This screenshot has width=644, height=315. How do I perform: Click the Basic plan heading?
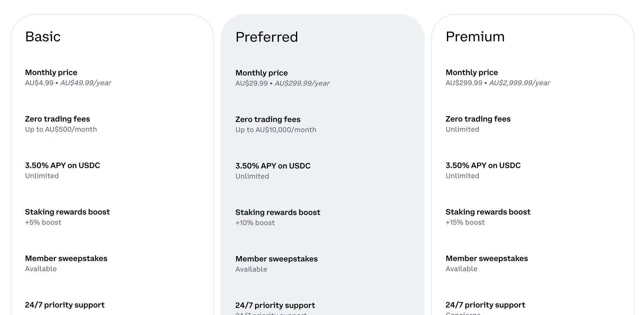[x=43, y=37]
